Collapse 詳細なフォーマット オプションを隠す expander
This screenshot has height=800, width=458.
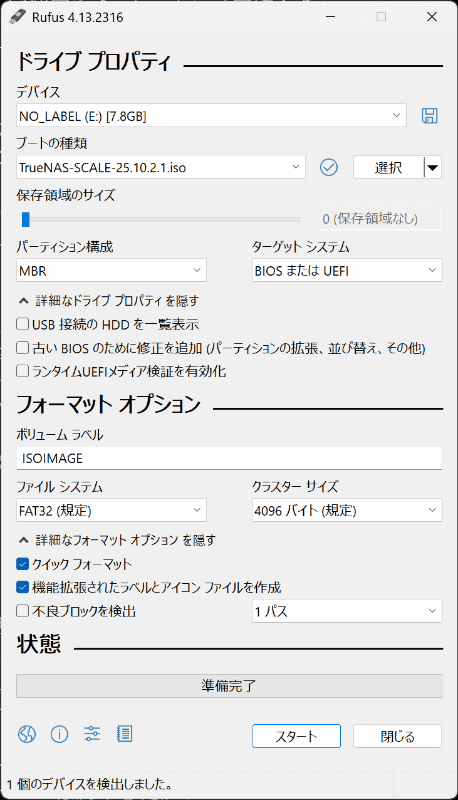click(x=117, y=540)
